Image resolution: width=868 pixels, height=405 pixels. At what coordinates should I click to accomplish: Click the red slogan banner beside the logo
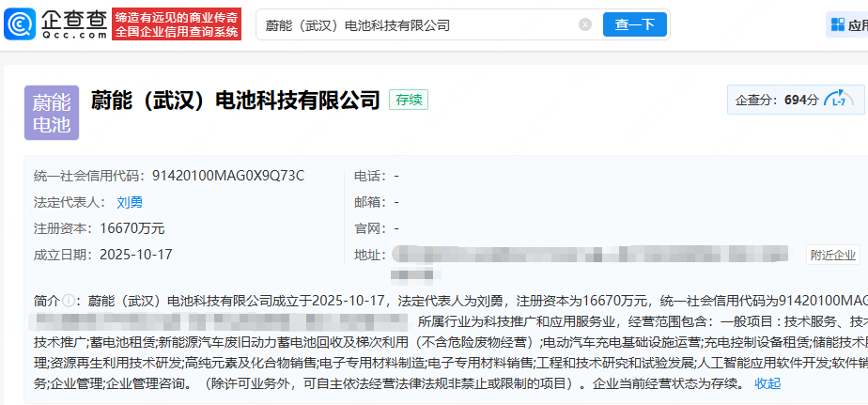(x=177, y=24)
